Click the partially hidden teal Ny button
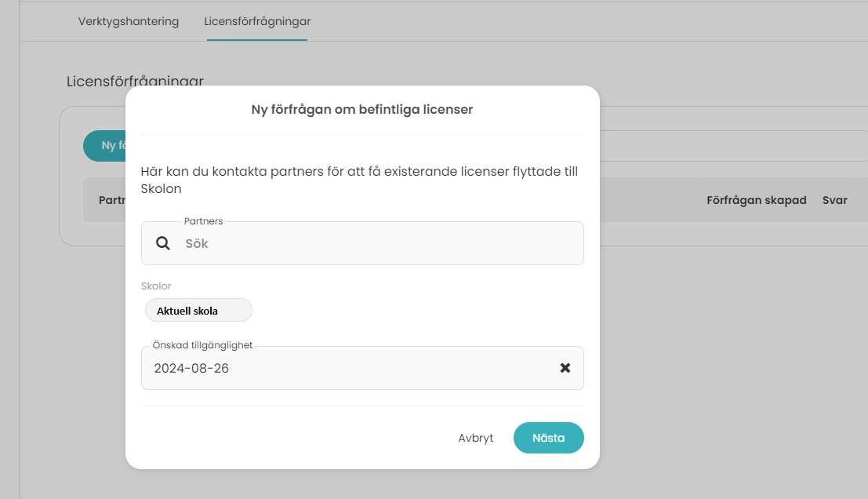The image size is (868, 499). coord(104,146)
